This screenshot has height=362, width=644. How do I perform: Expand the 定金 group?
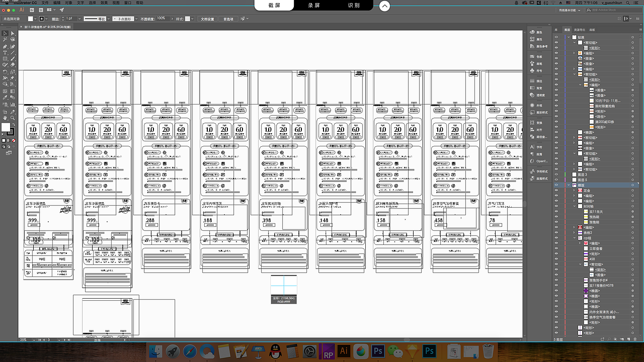pyautogui.click(x=575, y=191)
